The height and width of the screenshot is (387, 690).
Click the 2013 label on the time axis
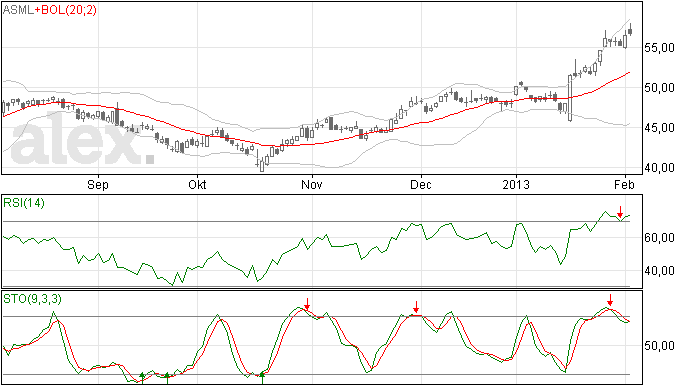[x=516, y=184]
